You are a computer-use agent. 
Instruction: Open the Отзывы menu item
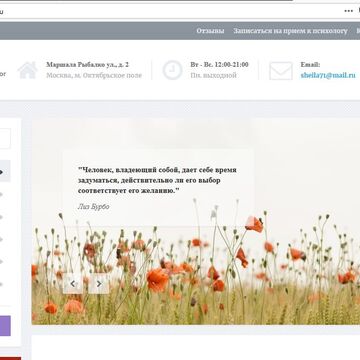tap(210, 31)
